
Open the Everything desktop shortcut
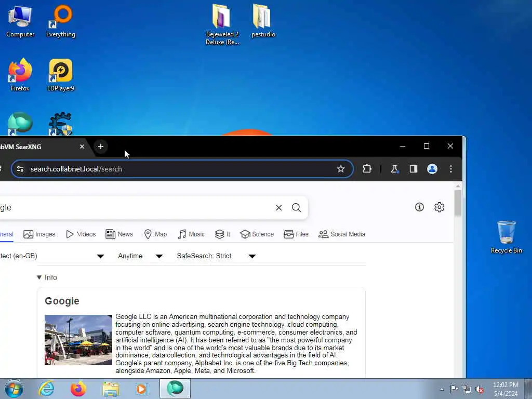(x=61, y=21)
